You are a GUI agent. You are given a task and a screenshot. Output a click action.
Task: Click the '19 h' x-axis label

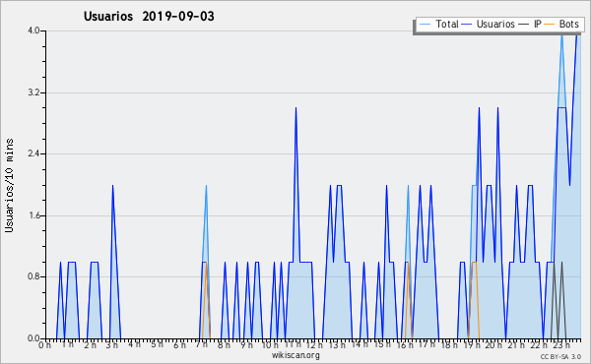472,344
